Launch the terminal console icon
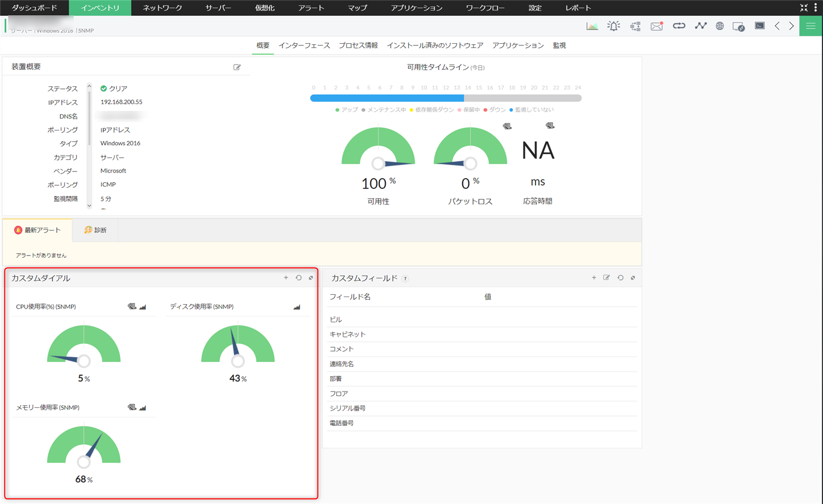 (760, 26)
